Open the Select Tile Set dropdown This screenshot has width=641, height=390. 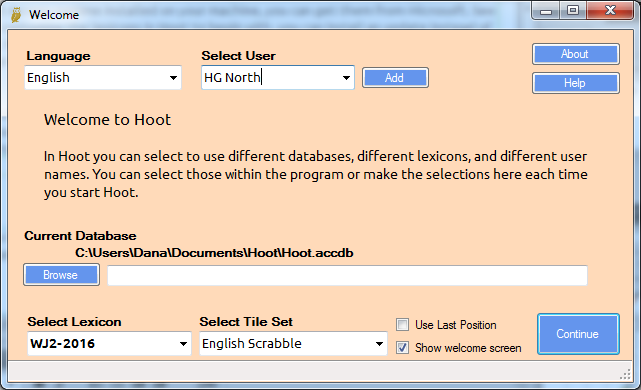pyautogui.click(x=293, y=343)
